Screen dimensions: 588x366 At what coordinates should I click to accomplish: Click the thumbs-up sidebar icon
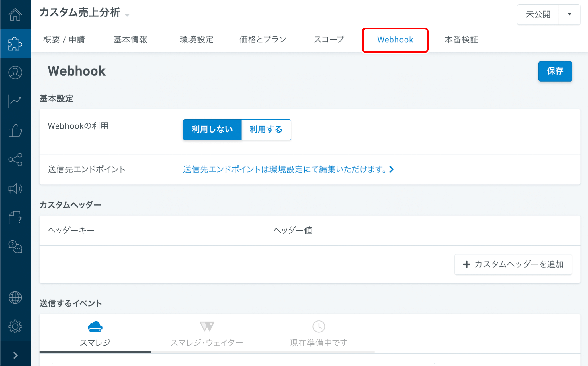pyautogui.click(x=15, y=131)
